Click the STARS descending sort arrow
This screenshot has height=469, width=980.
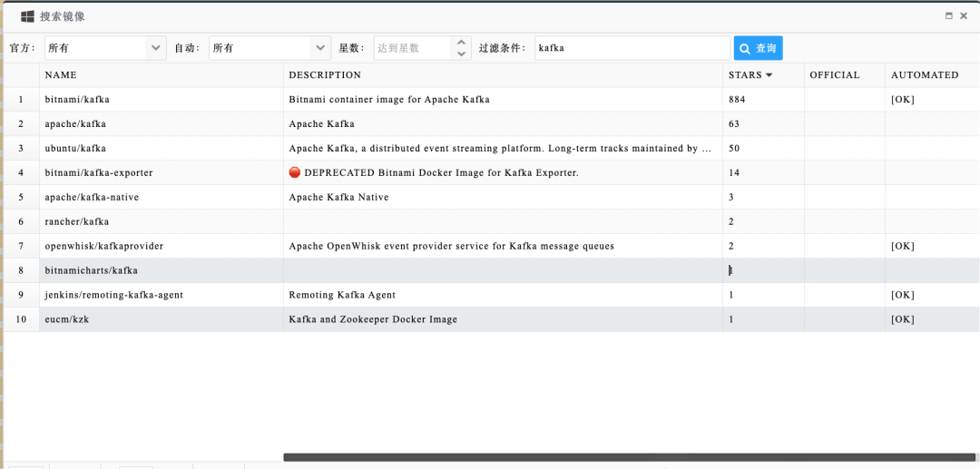(769, 75)
